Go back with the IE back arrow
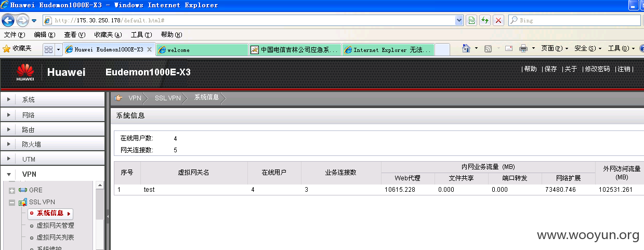The width and height of the screenshot is (644, 250). click(8, 20)
